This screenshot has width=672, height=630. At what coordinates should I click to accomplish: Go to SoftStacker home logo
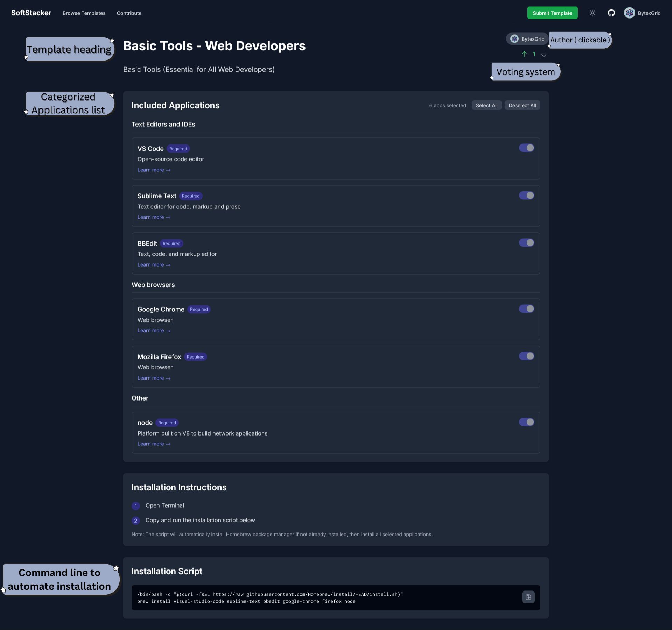click(31, 13)
